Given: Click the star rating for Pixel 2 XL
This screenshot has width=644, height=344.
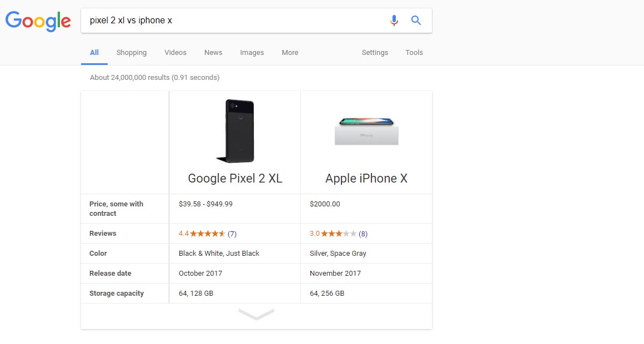Looking at the screenshot, I should coord(208,234).
